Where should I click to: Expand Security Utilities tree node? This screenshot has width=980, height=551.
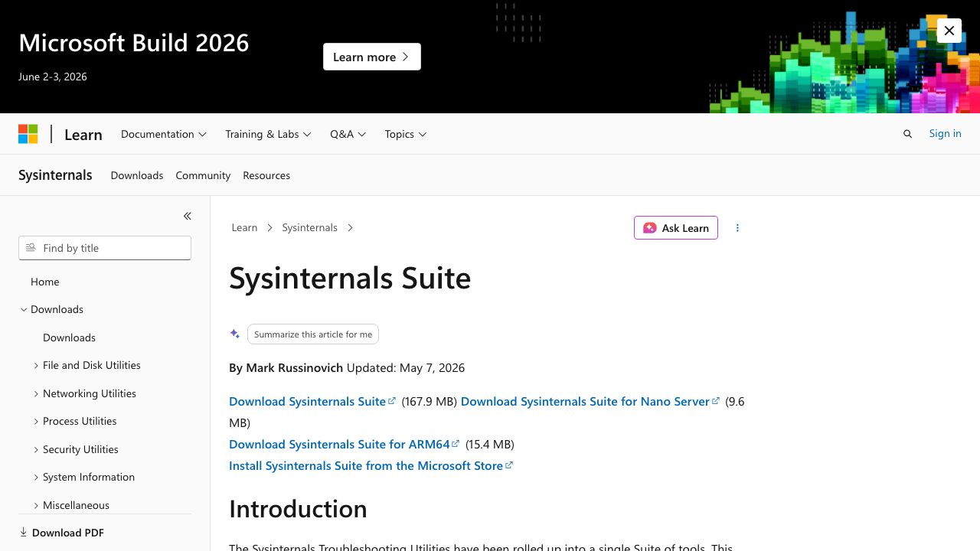click(36, 449)
